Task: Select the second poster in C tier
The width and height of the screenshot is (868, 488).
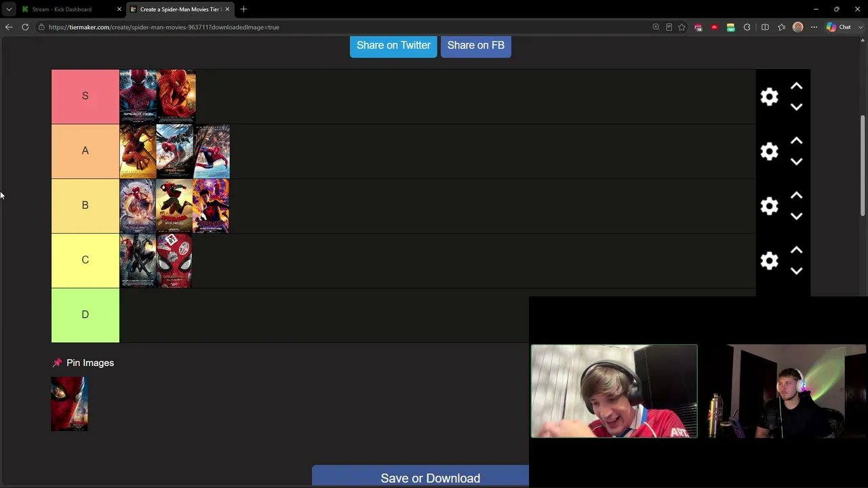Action: [x=174, y=261]
